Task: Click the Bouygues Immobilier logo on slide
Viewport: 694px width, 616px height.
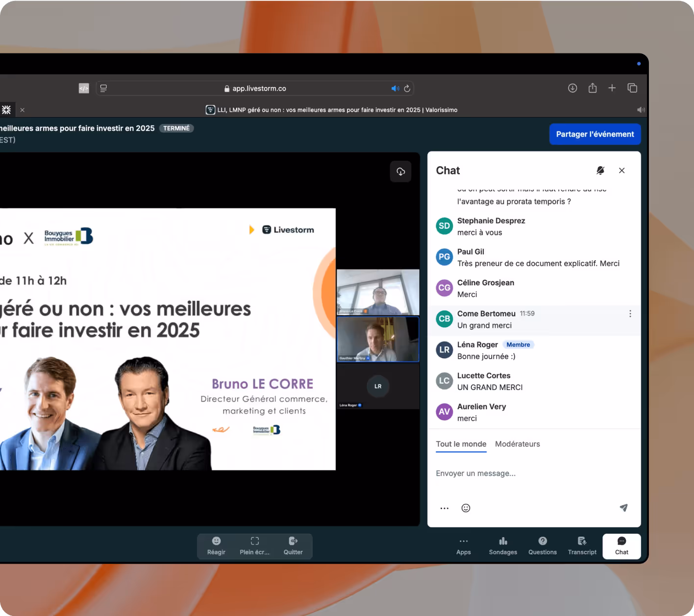Action: tap(69, 236)
